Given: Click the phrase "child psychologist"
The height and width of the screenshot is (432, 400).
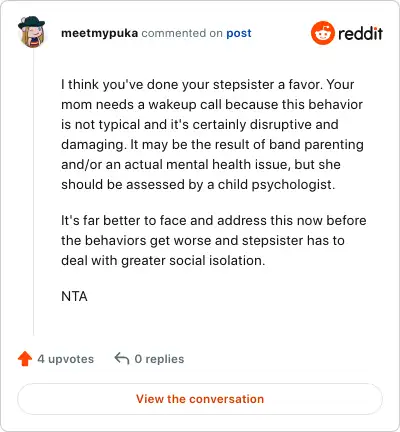Looking at the screenshot, I should pos(276,185).
